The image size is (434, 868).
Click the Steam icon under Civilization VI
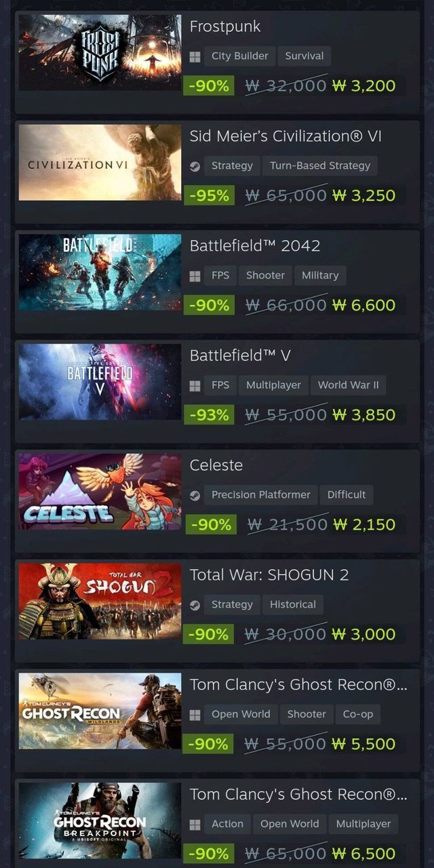tap(195, 166)
